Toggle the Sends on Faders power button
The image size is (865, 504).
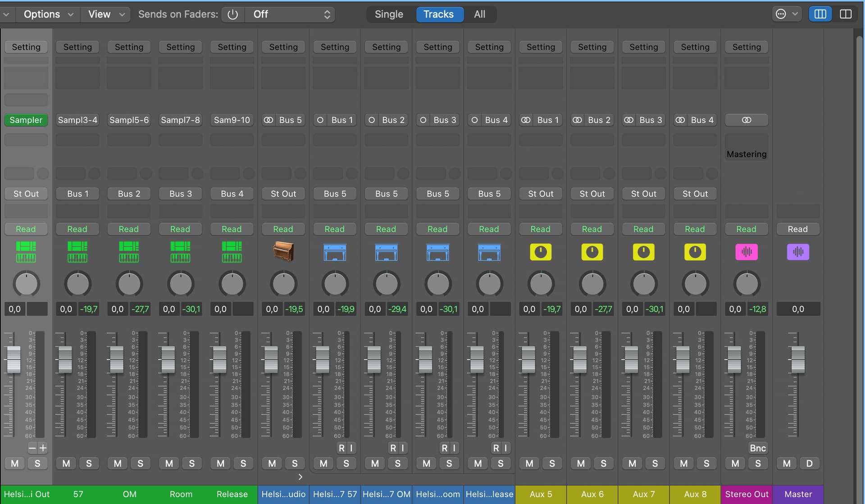(x=232, y=14)
